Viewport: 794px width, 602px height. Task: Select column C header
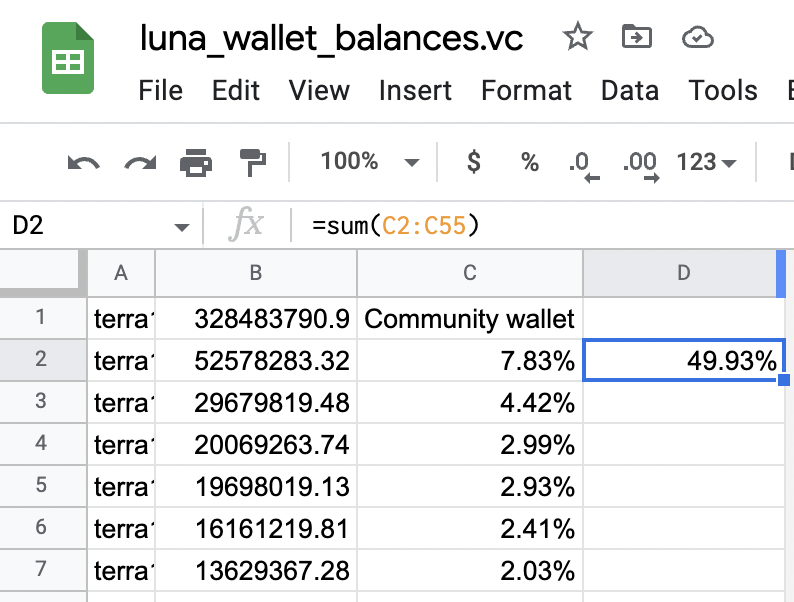point(470,273)
